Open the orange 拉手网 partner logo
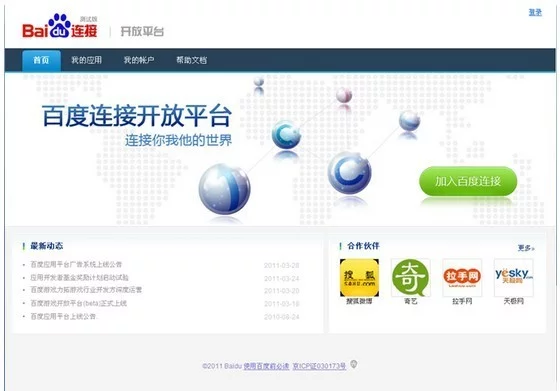 point(462,278)
